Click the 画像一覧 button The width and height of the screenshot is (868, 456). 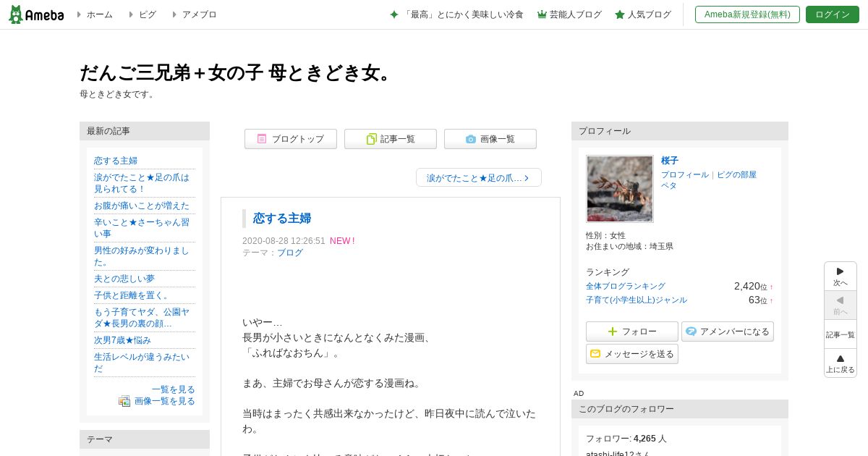pyautogui.click(x=490, y=139)
